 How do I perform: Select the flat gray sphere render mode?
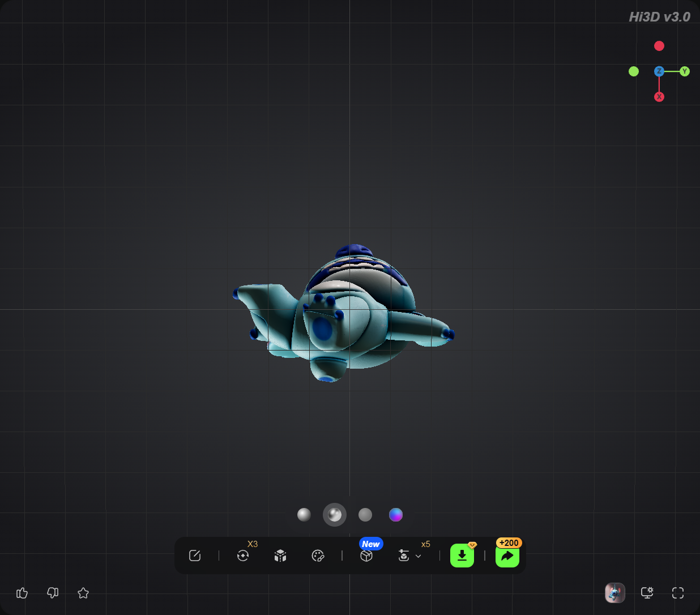[365, 514]
